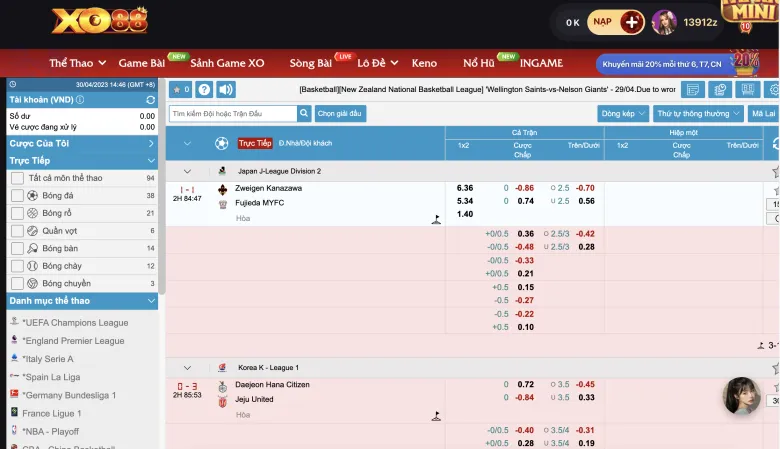The height and width of the screenshot is (449, 780).
Task: Expand the Cược Của Tôi section
Action: 82,143
